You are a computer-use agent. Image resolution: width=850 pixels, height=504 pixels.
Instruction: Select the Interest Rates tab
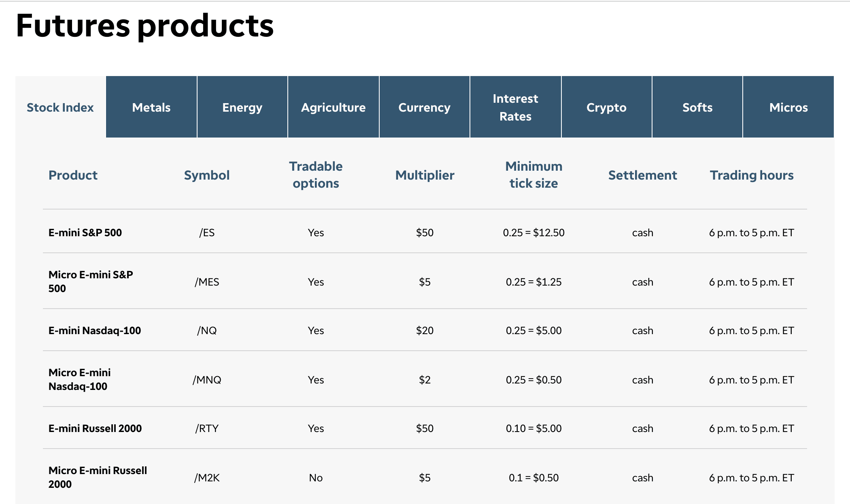(x=516, y=107)
